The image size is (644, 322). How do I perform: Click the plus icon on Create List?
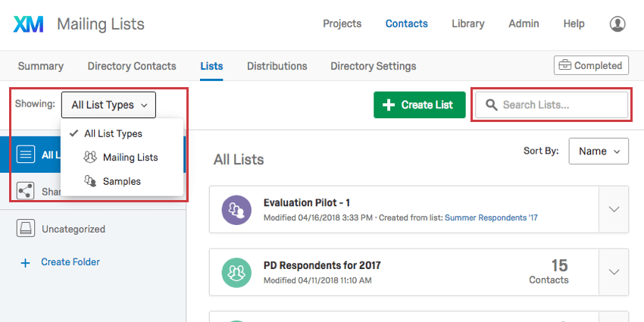[388, 105]
